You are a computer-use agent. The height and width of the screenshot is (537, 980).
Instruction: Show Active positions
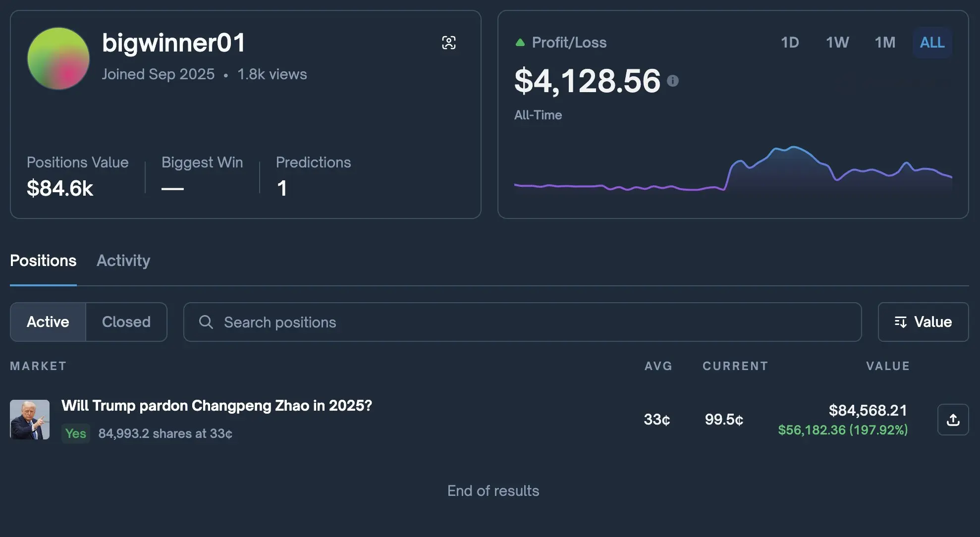[x=48, y=322]
